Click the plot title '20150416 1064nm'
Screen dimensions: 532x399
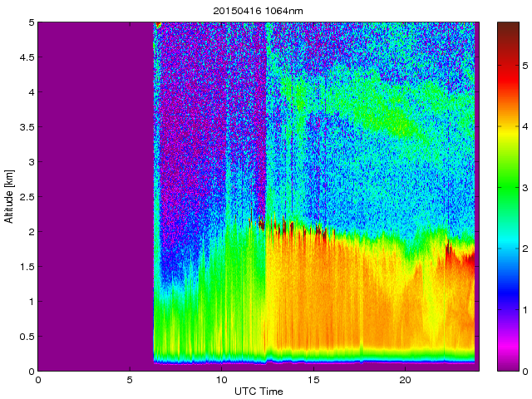(x=258, y=11)
